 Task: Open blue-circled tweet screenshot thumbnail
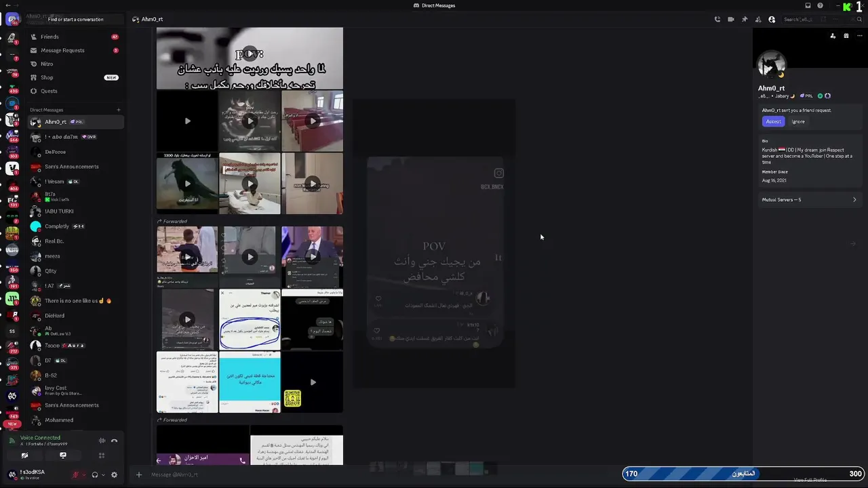coord(250,319)
